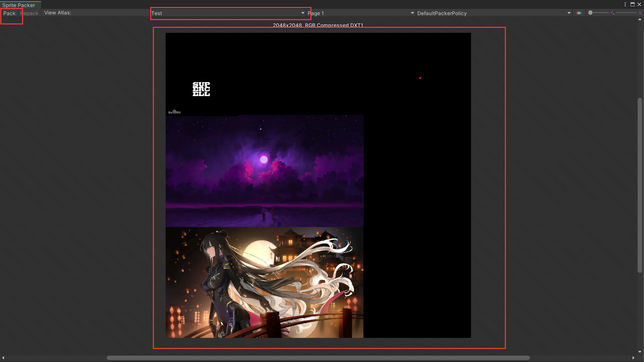This screenshot has height=362, width=644.
Task: Select the RGB color channels icon
Action: pyautogui.click(x=579, y=13)
